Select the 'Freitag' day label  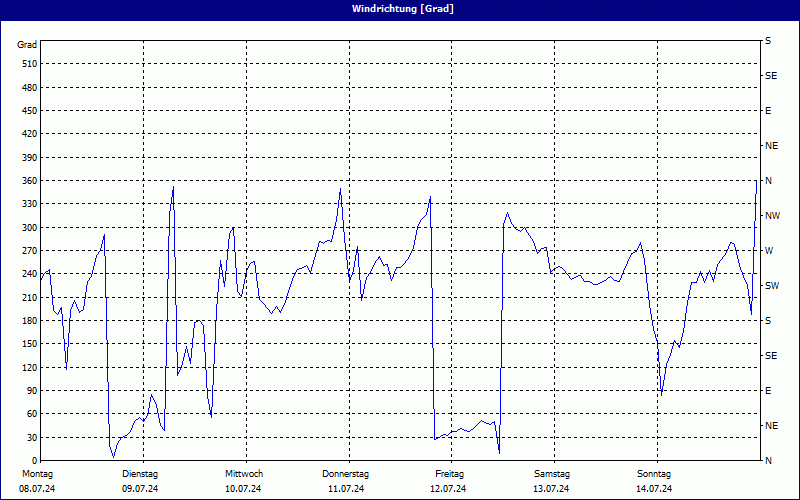coord(449,474)
